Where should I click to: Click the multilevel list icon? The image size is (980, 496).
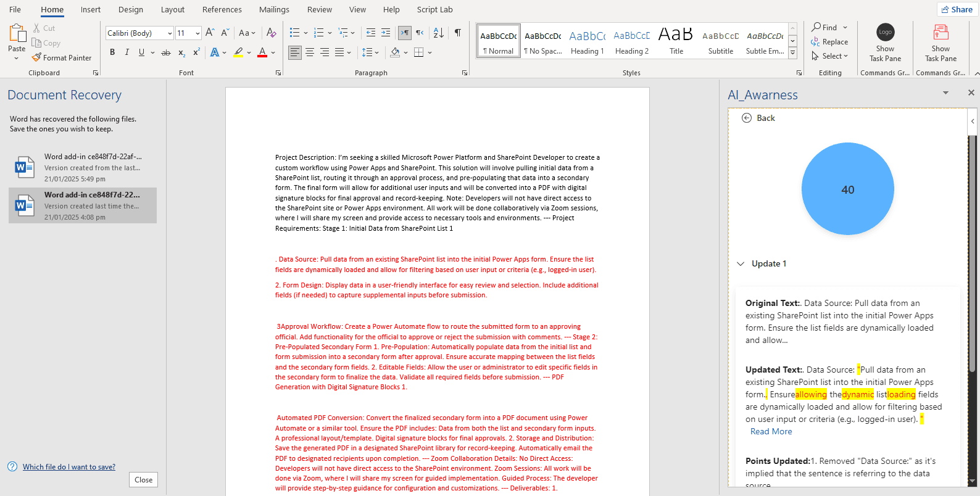point(343,33)
